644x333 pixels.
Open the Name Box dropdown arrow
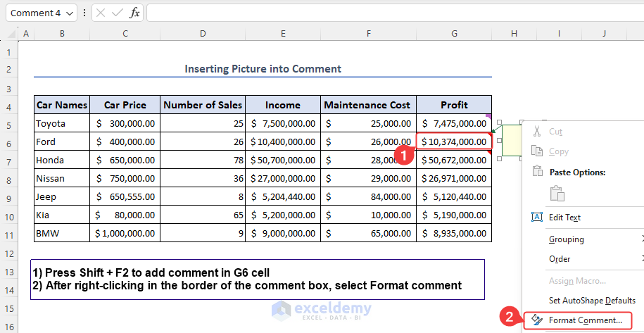70,13
